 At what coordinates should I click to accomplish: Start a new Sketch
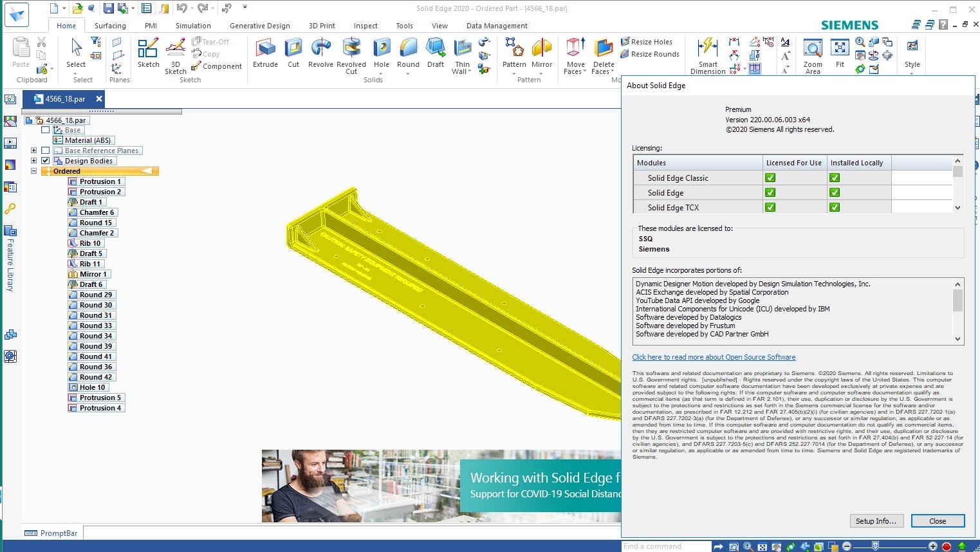pyautogui.click(x=148, y=53)
